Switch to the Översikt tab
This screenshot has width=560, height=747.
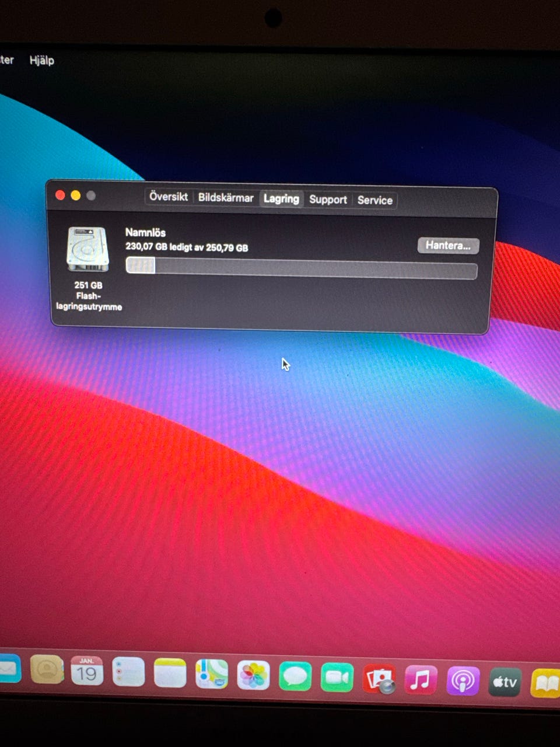[x=169, y=197]
